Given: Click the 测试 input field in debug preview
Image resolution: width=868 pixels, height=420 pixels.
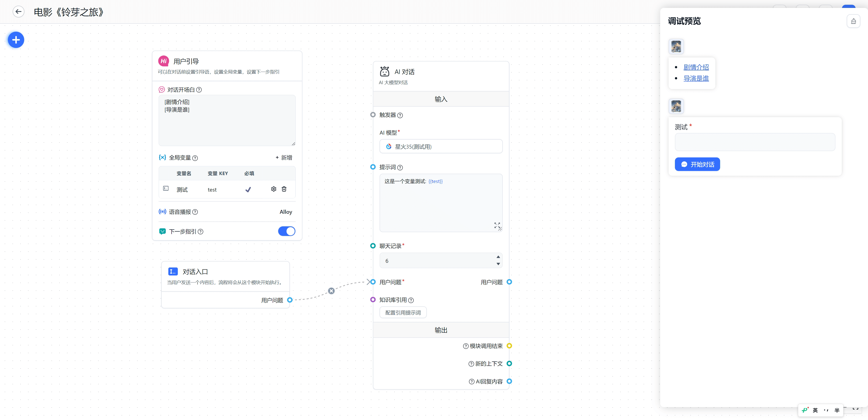Looking at the screenshot, I should click(x=755, y=142).
